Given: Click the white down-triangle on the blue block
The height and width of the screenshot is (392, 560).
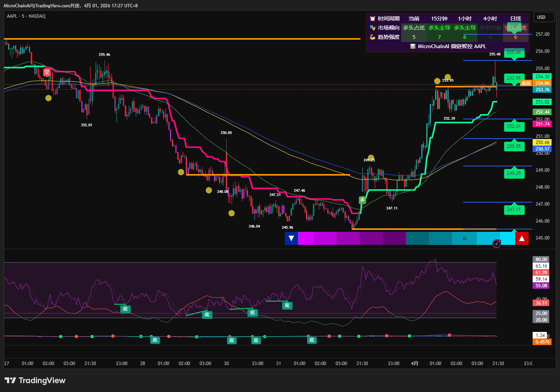Looking at the screenshot, I should [x=291, y=238].
